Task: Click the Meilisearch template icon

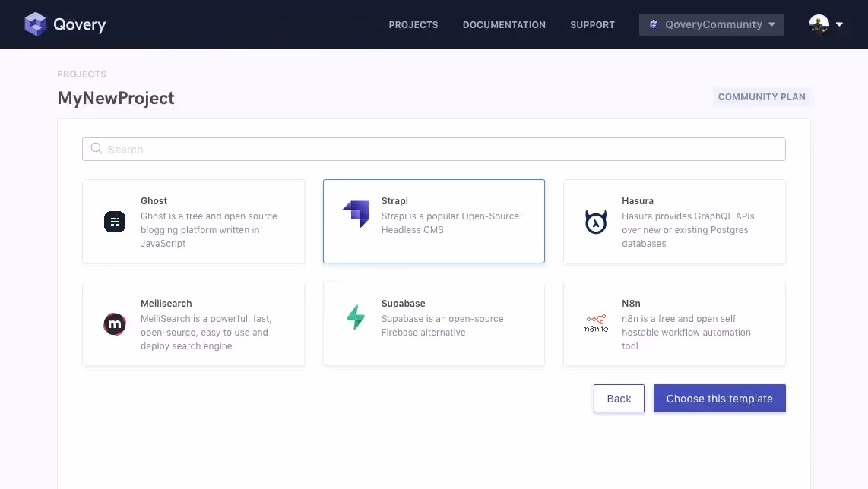Action: coord(115,324)
